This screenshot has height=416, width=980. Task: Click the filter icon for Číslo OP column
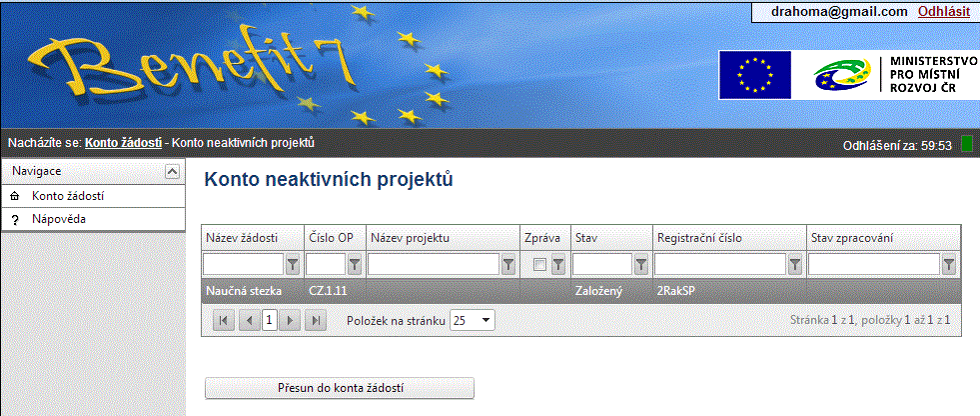(x=355, y=265)
